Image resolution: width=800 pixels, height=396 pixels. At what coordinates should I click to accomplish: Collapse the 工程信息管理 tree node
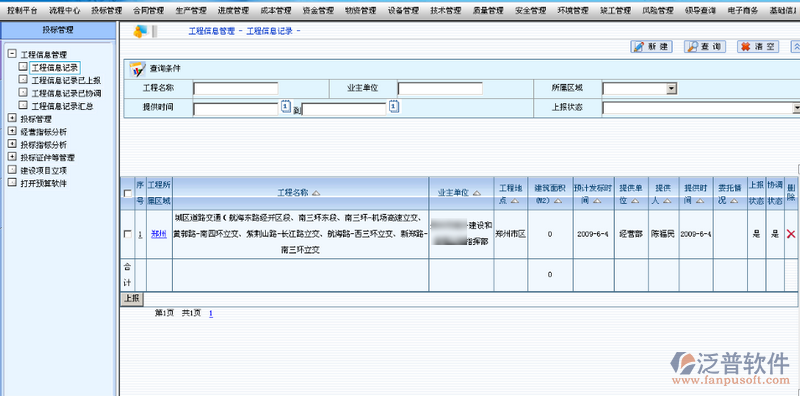pyautogui.click(x=12, y=54)
